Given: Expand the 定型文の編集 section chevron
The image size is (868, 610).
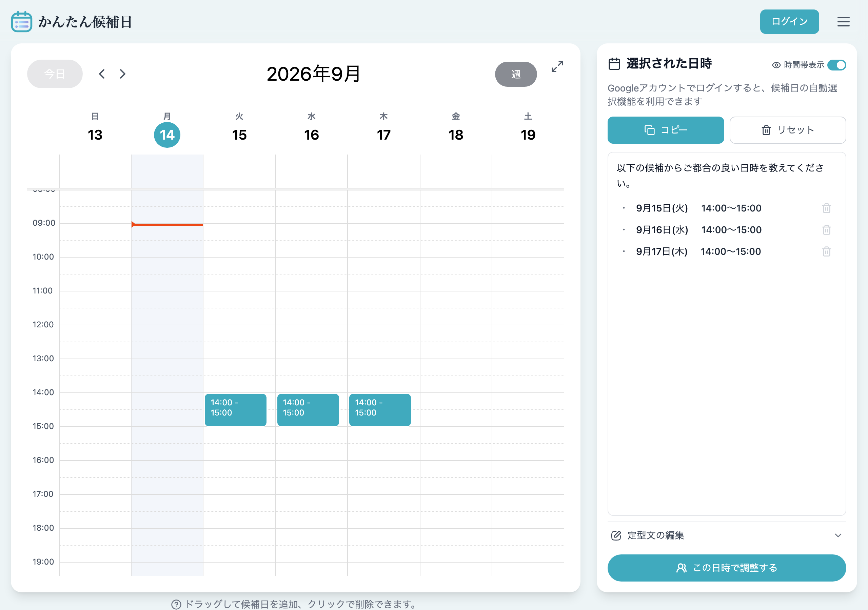Looking at the screenshot, I should pos(838,535).
